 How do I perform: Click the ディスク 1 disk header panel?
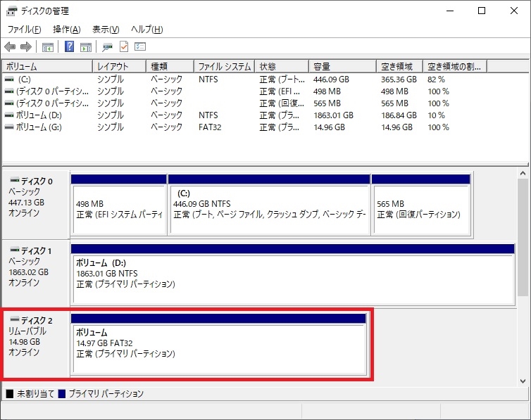click(36, 274)
